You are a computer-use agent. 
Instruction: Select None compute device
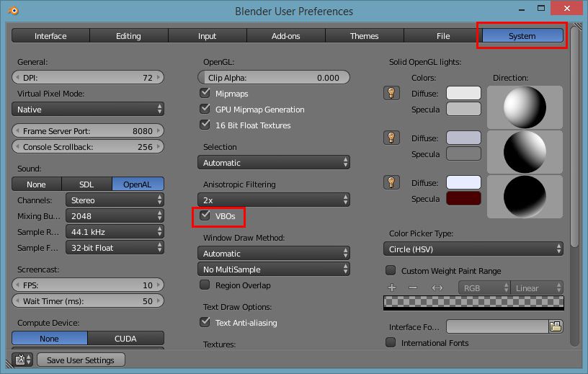click(x=50, y=339)
